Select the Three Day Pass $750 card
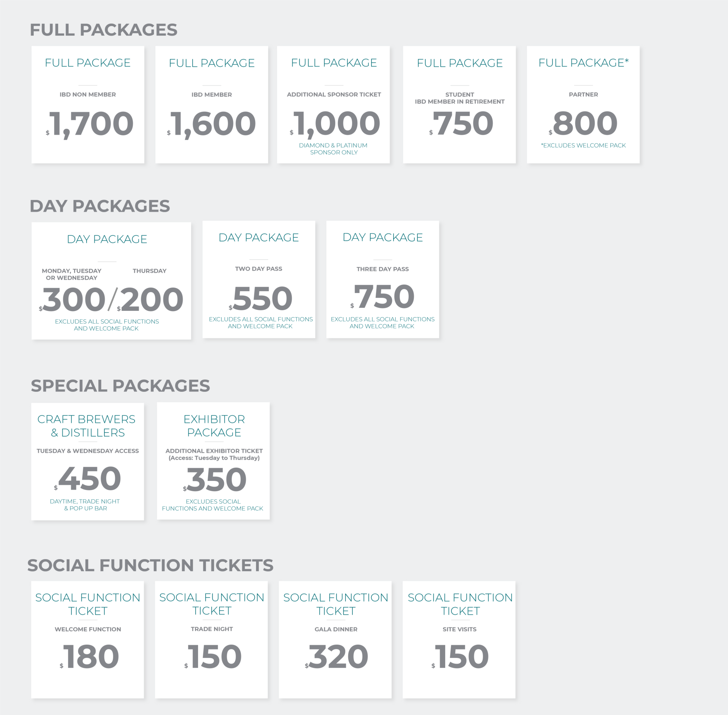 point(383,279)
